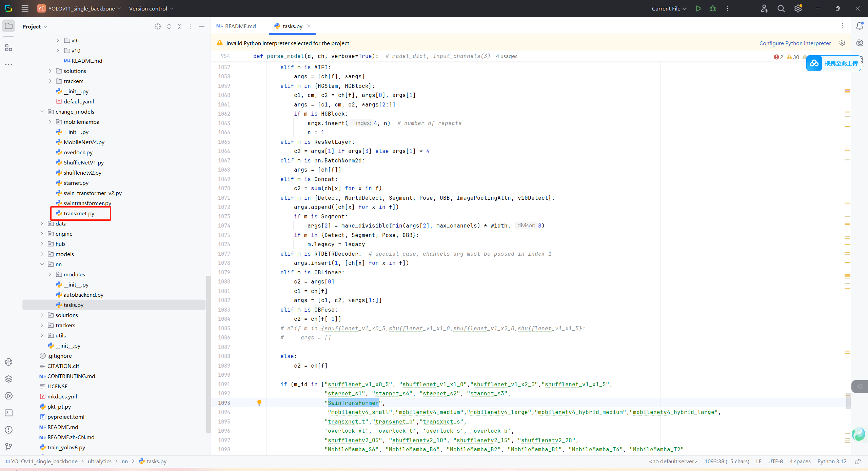Expand the mobilemamba folder
This screenshot has height=471, width=868.
tap(50, 122)
